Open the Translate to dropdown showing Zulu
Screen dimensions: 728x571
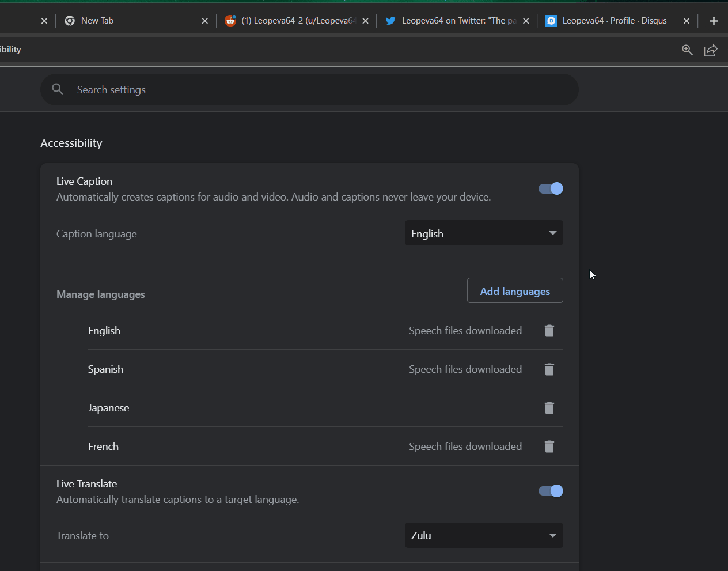[x=484, y=535]
